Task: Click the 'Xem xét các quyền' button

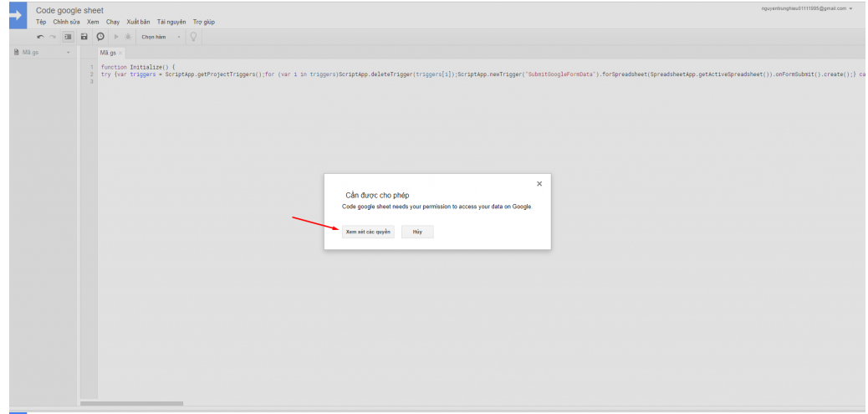Action: tap(368, 232)
